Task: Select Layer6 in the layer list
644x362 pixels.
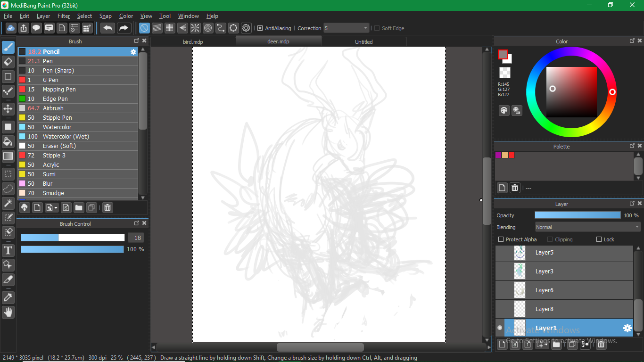Action: (544, 290)
